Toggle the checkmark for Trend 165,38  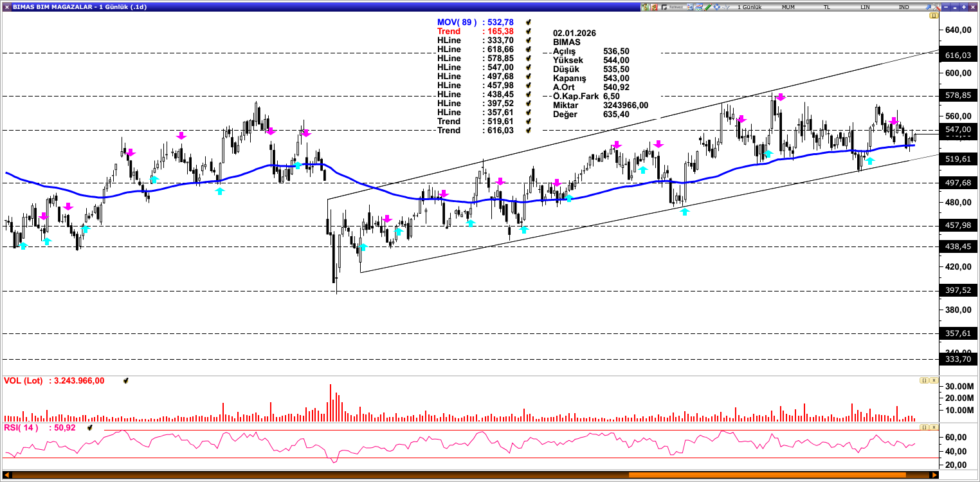[528, 31]
